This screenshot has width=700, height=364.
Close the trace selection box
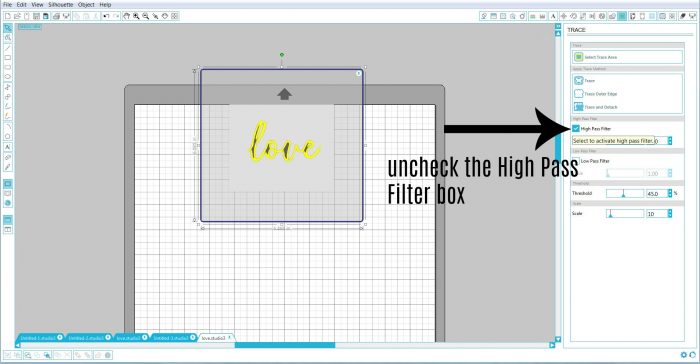358,73
